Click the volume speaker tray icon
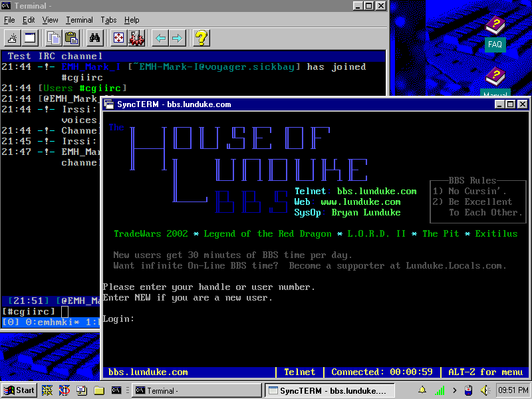Viewport: 532px width, 399px height. point(484,390)
